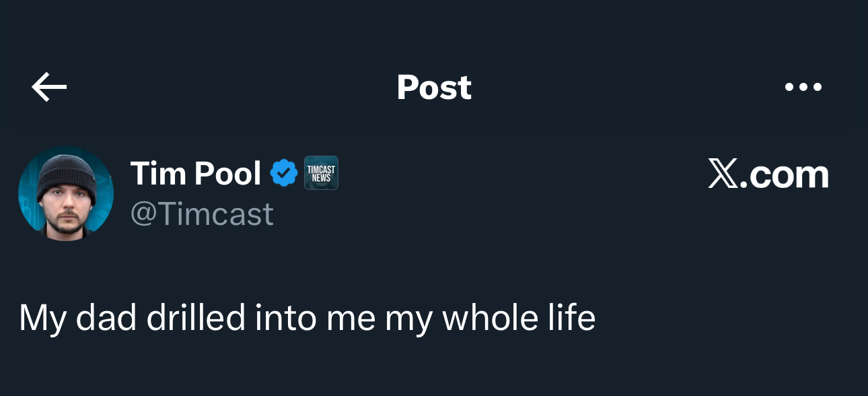Open the Tim Pool display name link
Viewport: 868px width, 396px height.
195,174
